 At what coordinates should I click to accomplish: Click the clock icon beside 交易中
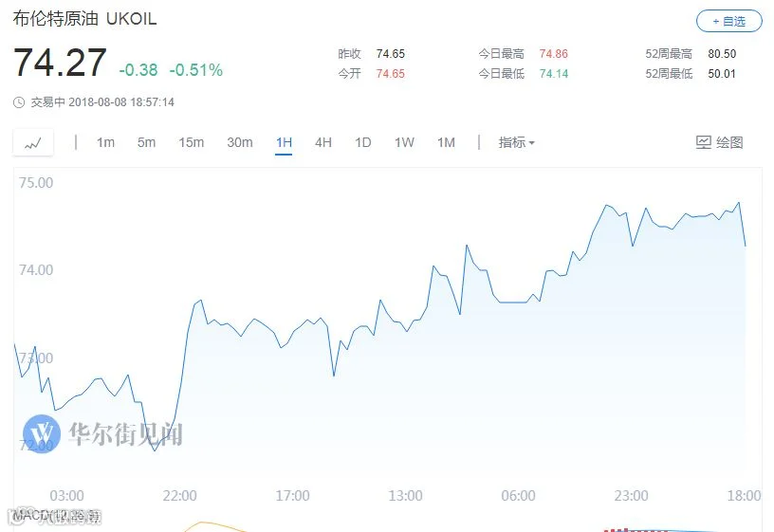pos(19,102)
